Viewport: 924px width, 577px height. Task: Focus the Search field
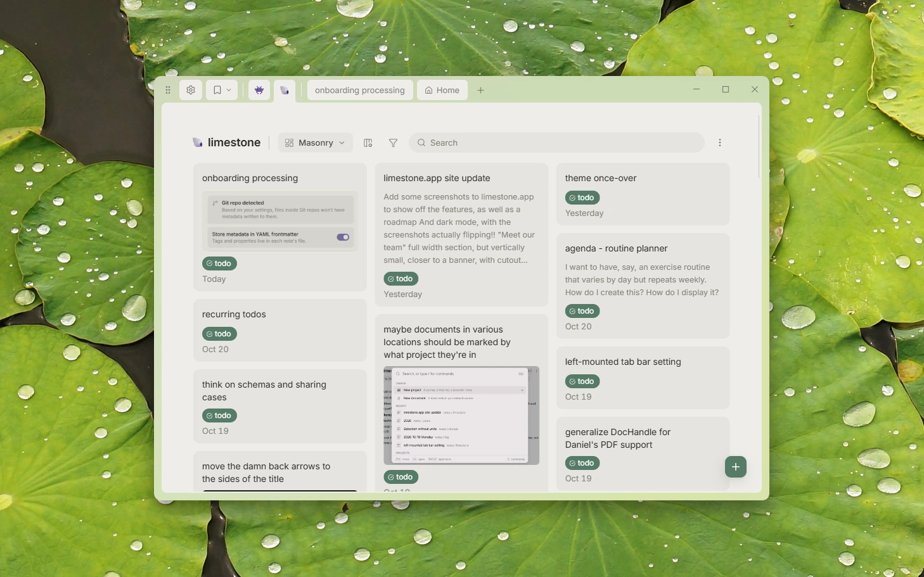click(x=556, y=143)
